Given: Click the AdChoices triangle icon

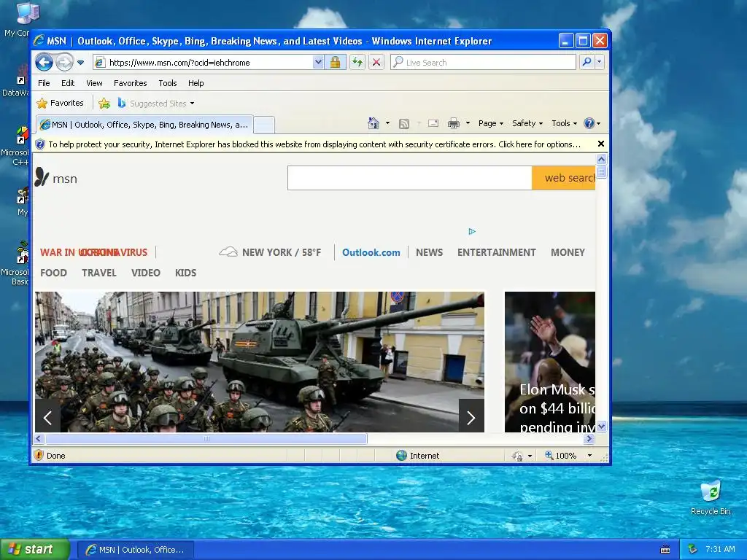Looking at the screenshot, I should click(x=472, y=231).
